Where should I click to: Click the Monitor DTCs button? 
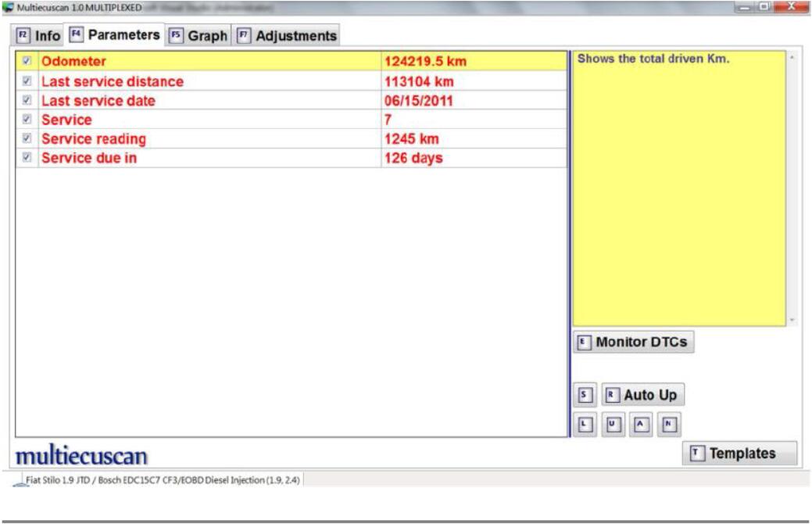(x=633, y=342)
